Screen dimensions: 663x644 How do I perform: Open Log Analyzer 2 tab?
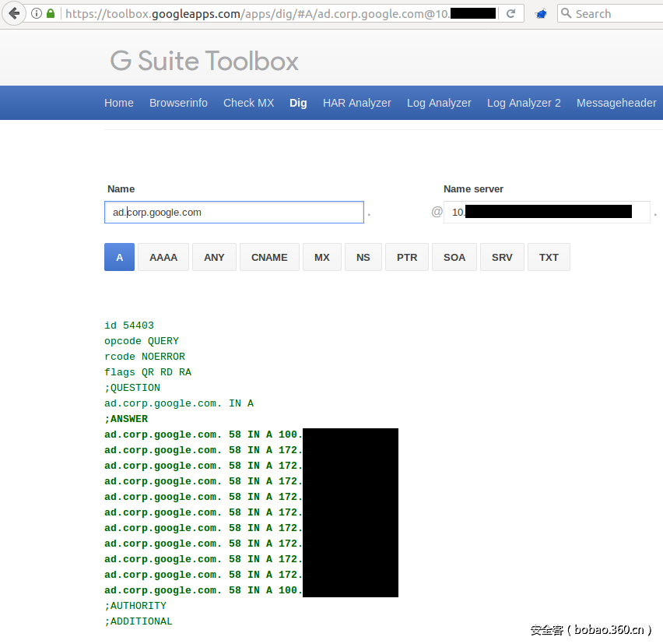click(524, 103)
